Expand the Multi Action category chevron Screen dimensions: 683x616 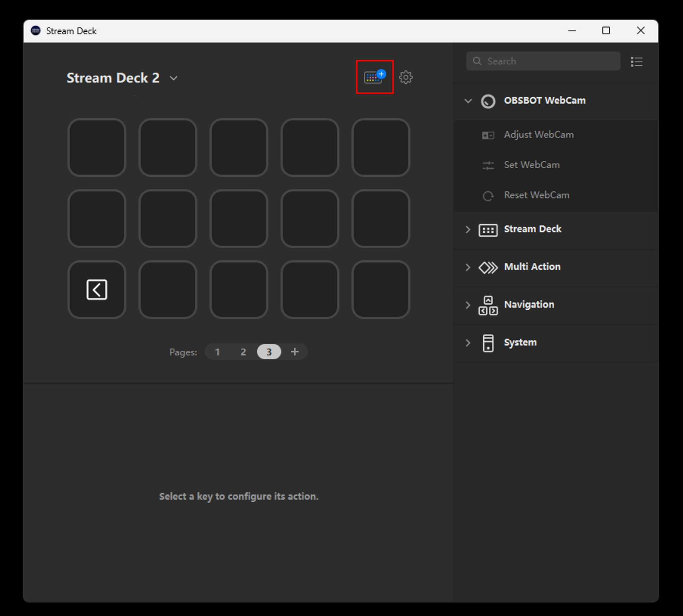point(468,267)
